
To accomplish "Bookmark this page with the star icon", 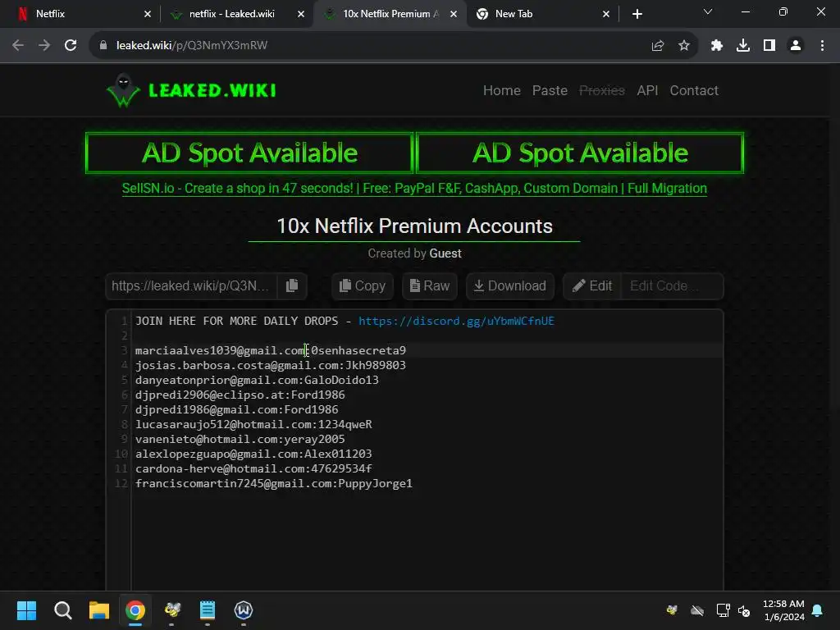I will pyautogui.click(x=683, y=46).
